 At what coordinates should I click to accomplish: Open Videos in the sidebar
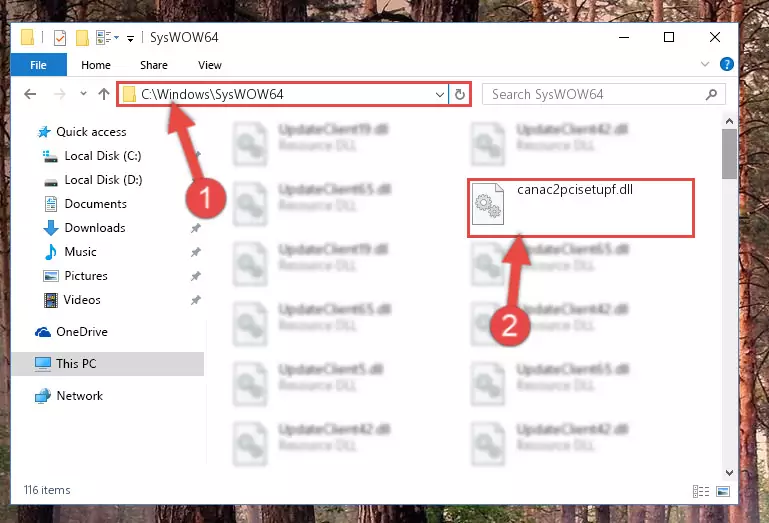(x=82, y=300)
